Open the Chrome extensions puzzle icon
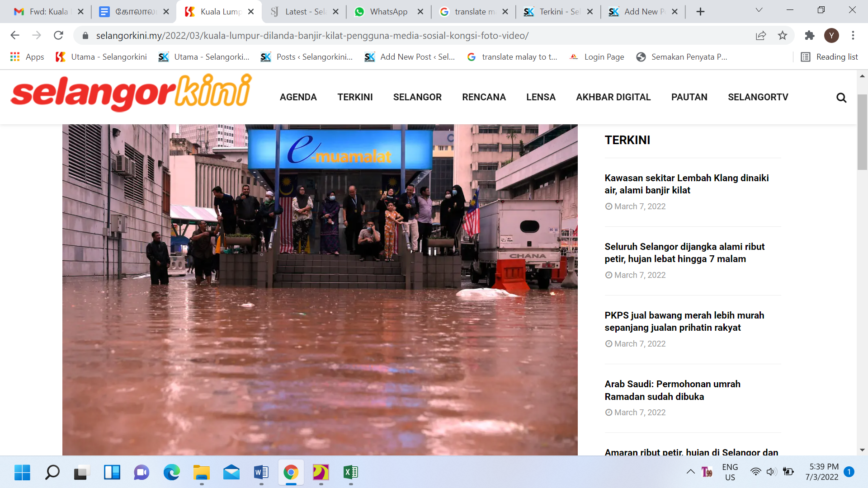 pos(809,35)
